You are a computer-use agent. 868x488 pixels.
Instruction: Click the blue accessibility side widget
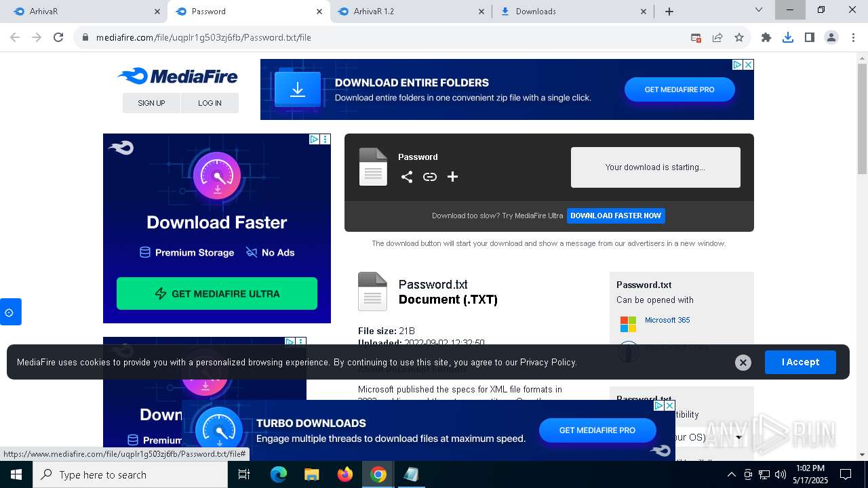[x=9, y=312]
